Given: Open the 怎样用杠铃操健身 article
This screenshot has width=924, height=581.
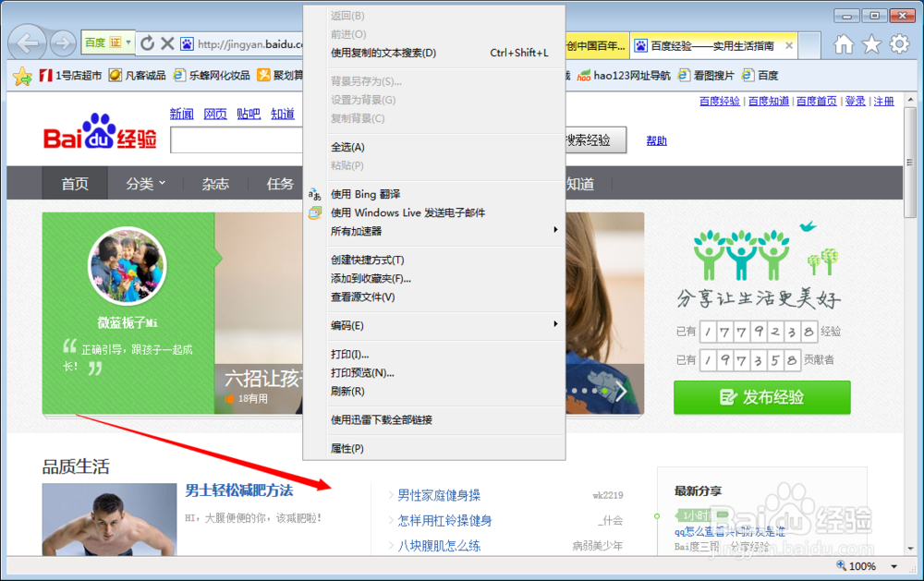Looking at the screenshot, I should [445, 521].
